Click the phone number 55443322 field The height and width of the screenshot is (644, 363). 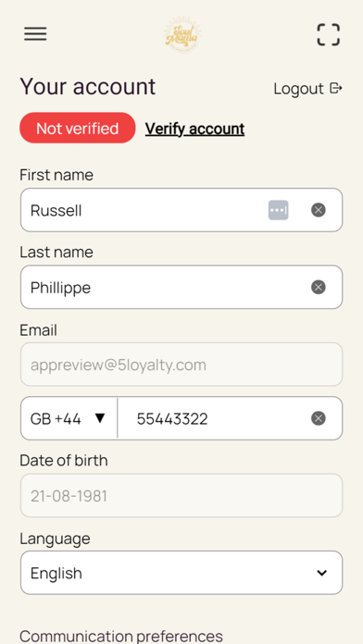230,418
